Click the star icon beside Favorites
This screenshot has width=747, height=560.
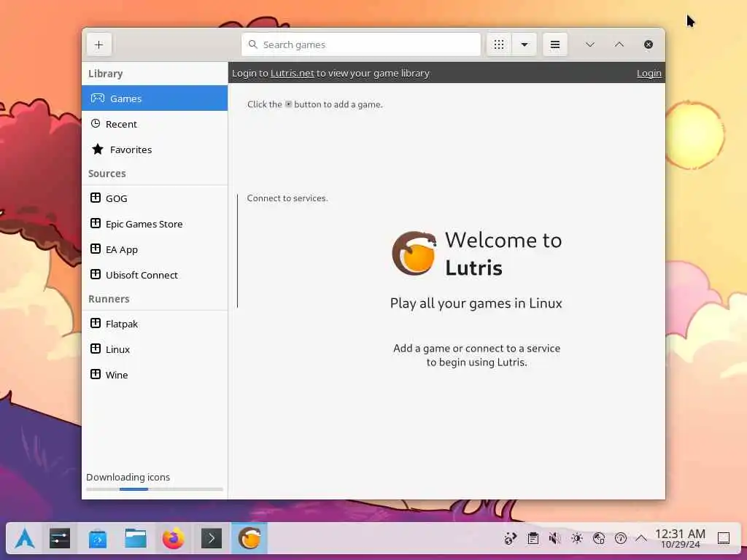(98, 149)
